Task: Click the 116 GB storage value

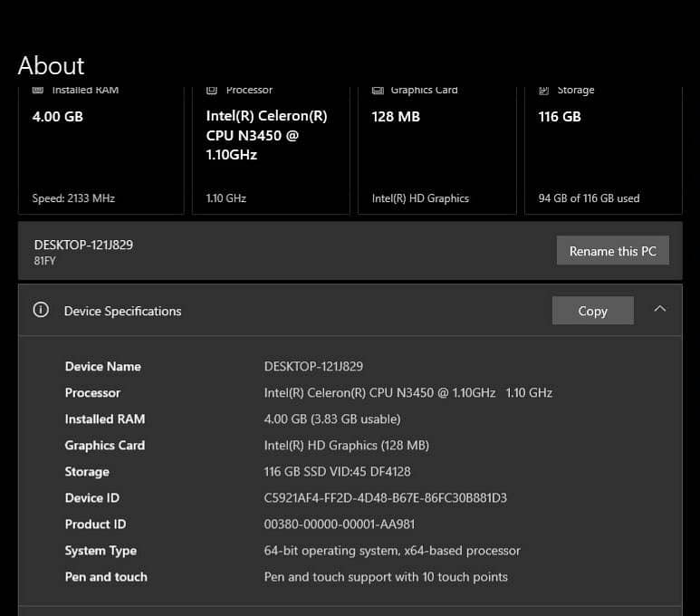Action: coord(560,117)
